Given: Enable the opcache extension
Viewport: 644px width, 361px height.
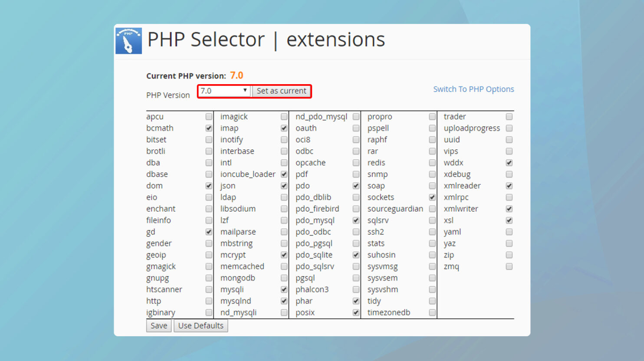Looking at the screenshot, I should pyautogui.click(x=355, y=162).
